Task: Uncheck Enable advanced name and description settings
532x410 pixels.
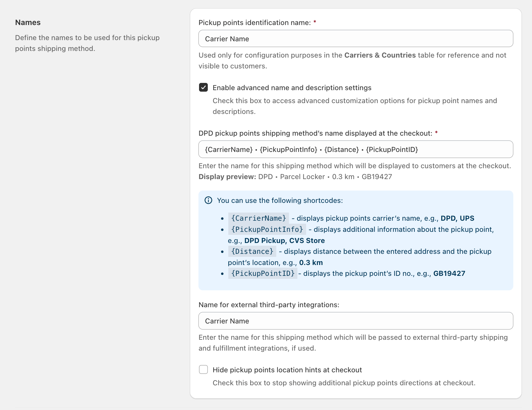Action: tap(204, 87)
